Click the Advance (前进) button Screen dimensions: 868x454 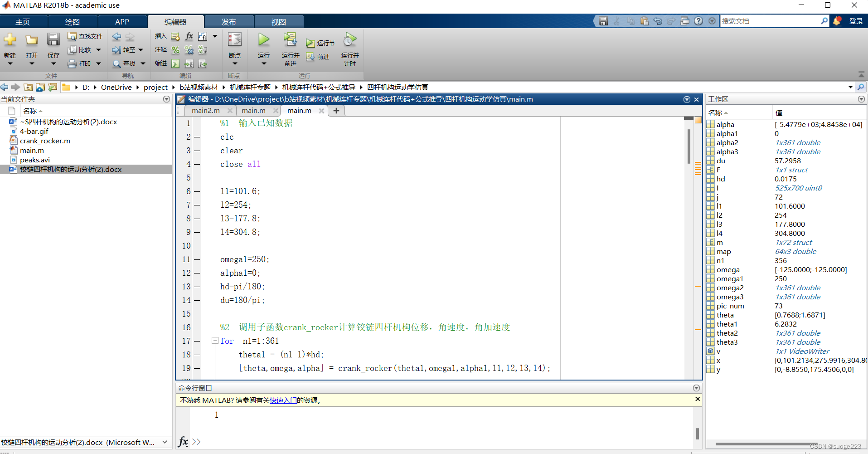[317, 57]
